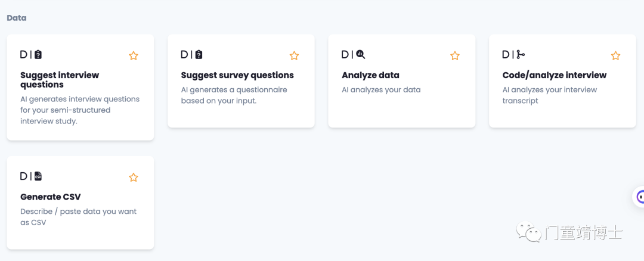Click the clipboard question icon on Suggest survey questions
Viewport: 644px width, 261px height.
pos(199,54)
